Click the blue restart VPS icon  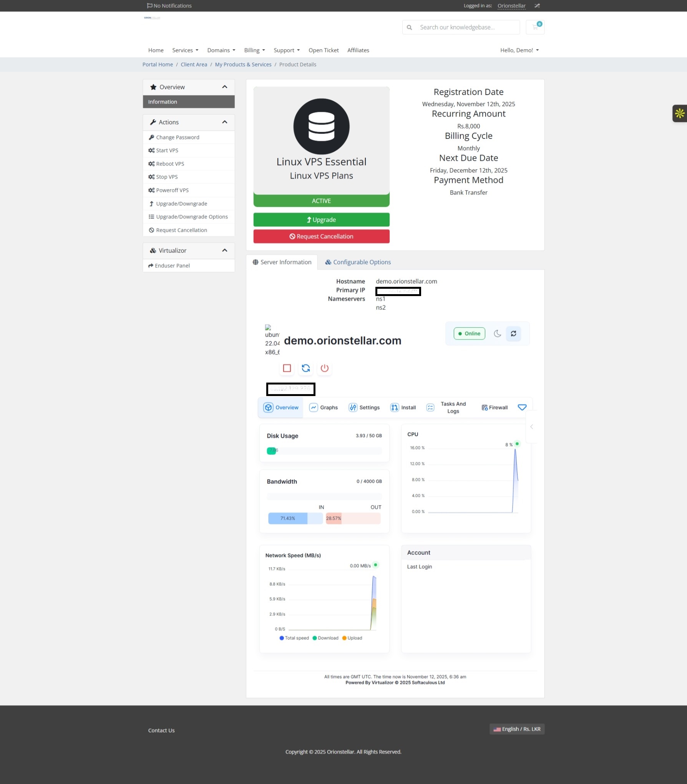point(305,368)
